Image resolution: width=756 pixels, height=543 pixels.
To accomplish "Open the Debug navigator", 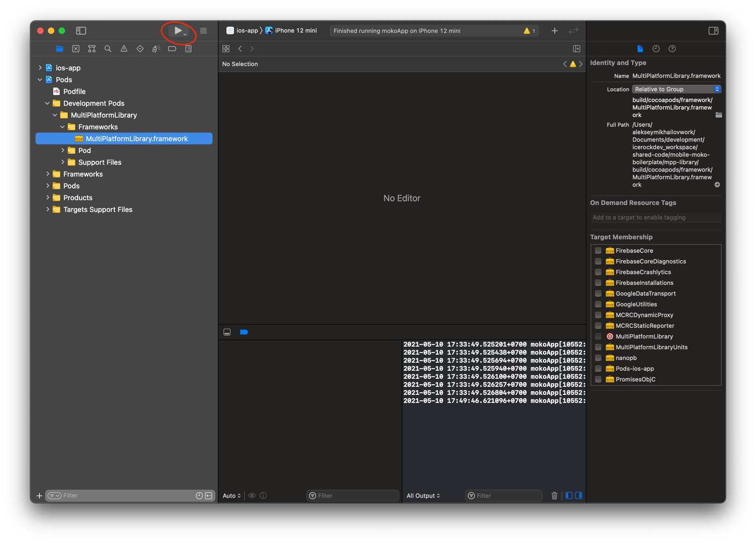I will [x=156, y=49].
